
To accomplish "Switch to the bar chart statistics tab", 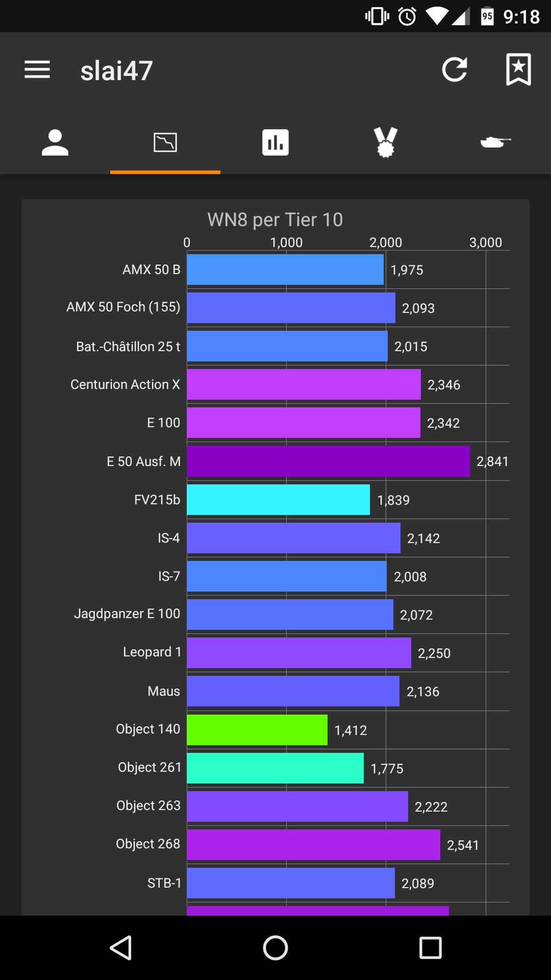I will pos(275,142).
